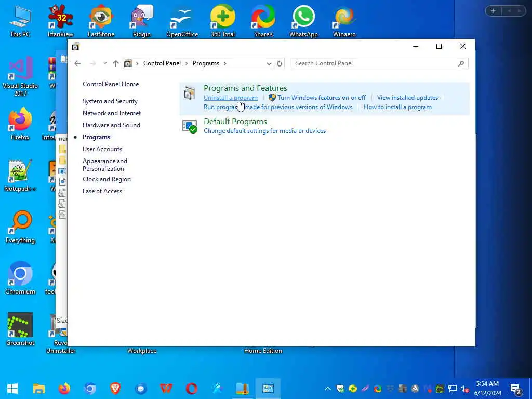Viewport: 532px width, 399px height.
Task: Click the Control Panel taskbar button
Action: coord(268,389)
